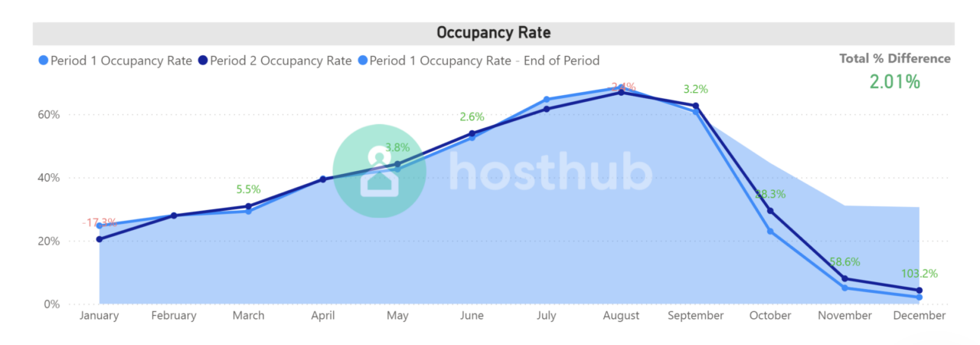Select the 3.2% data label above September
The height and width of the screenshot is (345, 980).
click(695, 89)
